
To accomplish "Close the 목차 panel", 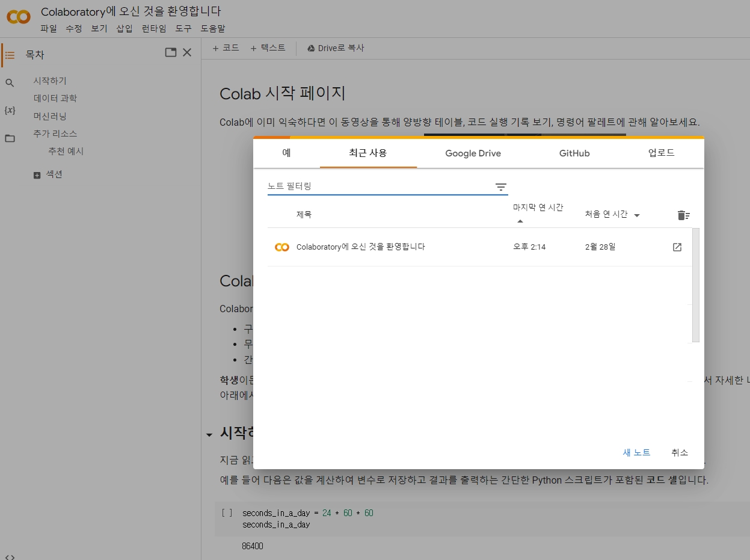I will [x=187, y=52].
